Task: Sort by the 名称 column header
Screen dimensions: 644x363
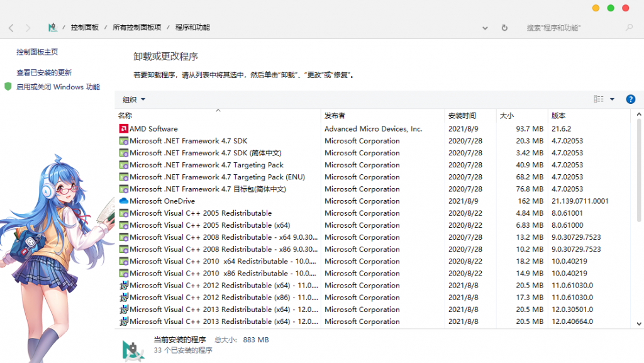Action: pos(218,115)
